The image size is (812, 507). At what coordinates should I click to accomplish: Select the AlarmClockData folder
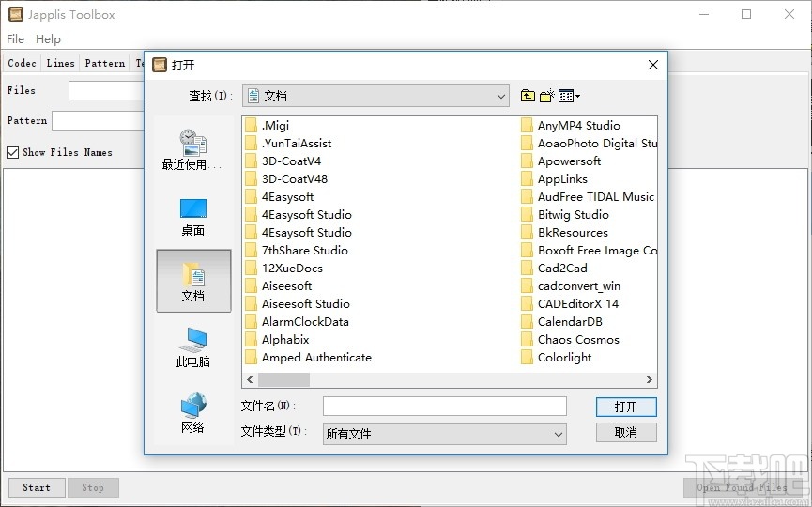tap(298, 322)
